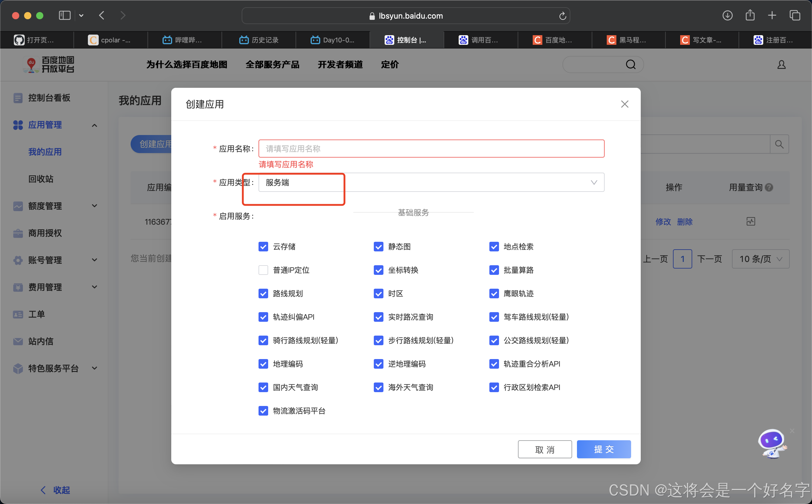Open the 应用类型 服务端 dropdown

click(431, 182)
